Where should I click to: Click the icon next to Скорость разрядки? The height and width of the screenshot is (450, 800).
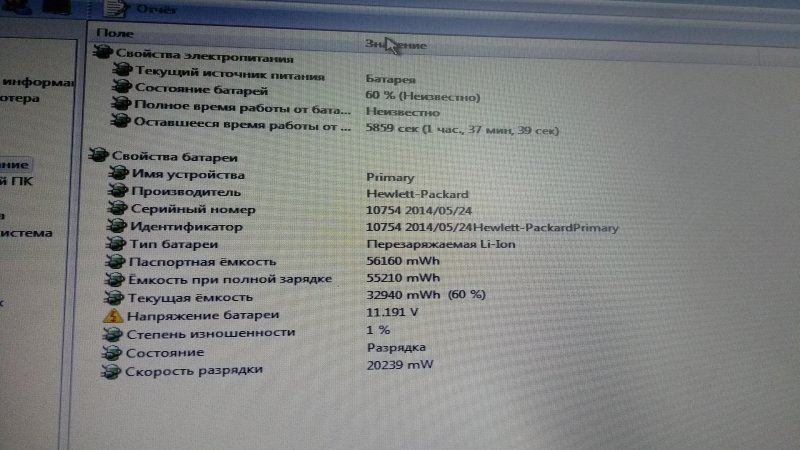tap(110, 372)
